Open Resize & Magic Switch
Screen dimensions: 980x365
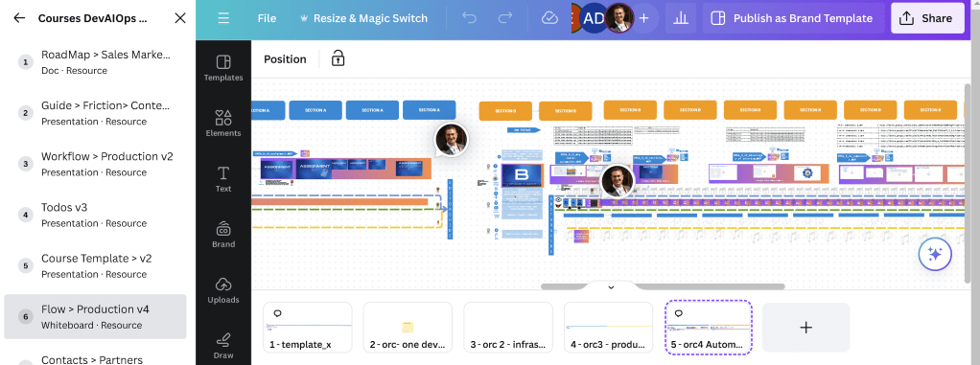pos(363,18)
